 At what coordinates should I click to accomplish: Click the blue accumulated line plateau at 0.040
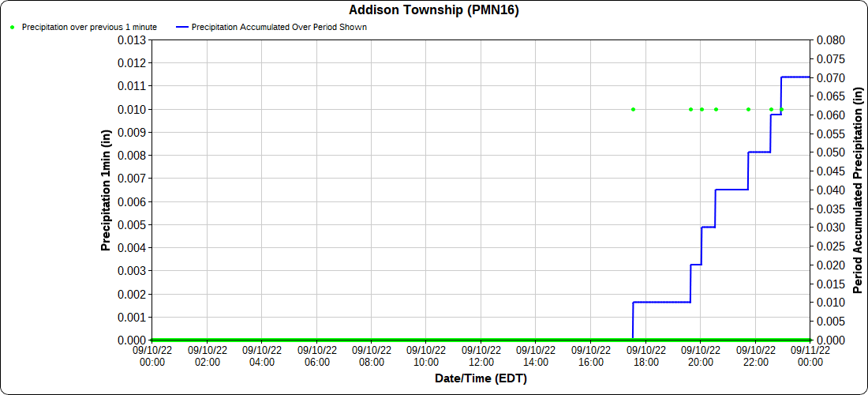point(731,190)
